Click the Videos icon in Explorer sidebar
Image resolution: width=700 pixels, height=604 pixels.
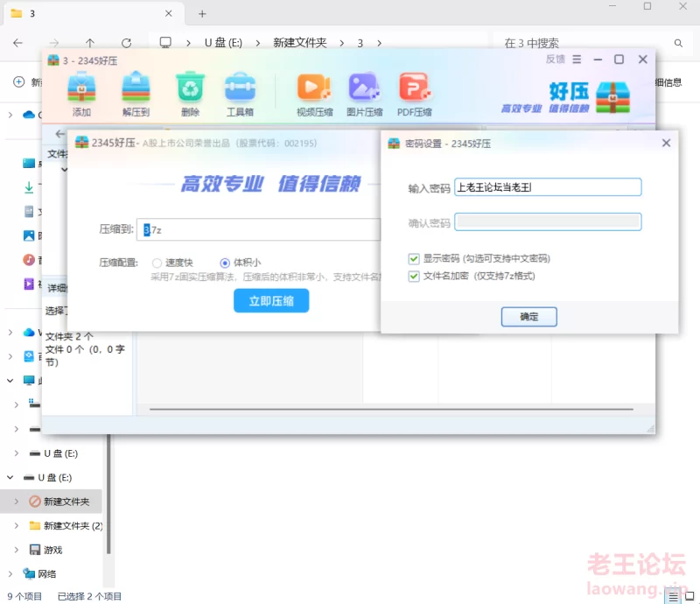click(x=29, y=284)
